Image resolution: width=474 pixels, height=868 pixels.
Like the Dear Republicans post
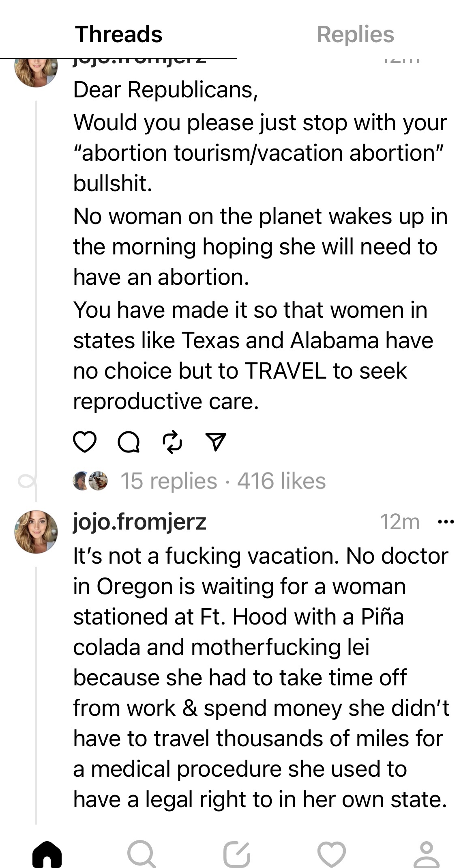84,442
